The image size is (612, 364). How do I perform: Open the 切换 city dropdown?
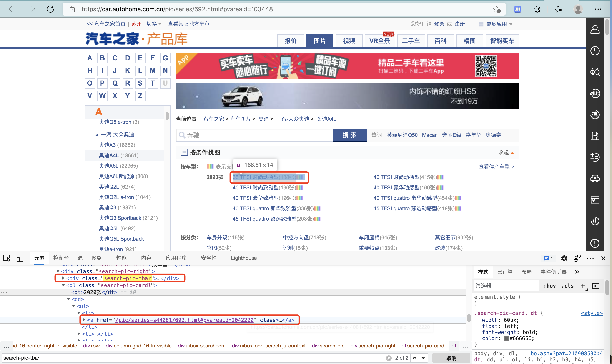(x=154, y=24)
